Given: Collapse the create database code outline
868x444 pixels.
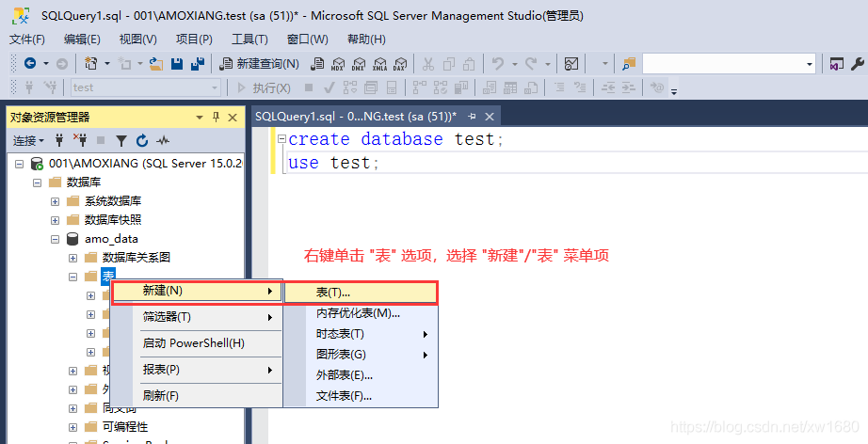Looking at the screenshot, I should [x=280, y=139].
